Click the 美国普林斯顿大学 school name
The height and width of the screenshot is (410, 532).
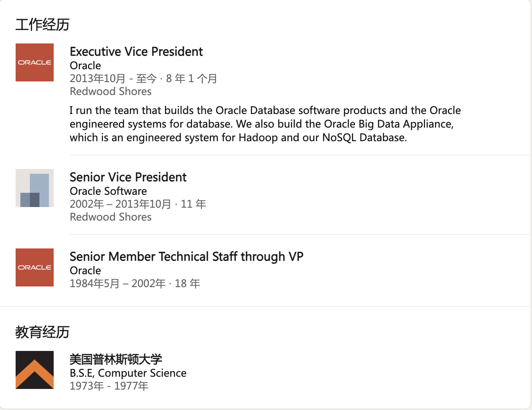coord(116,359)
